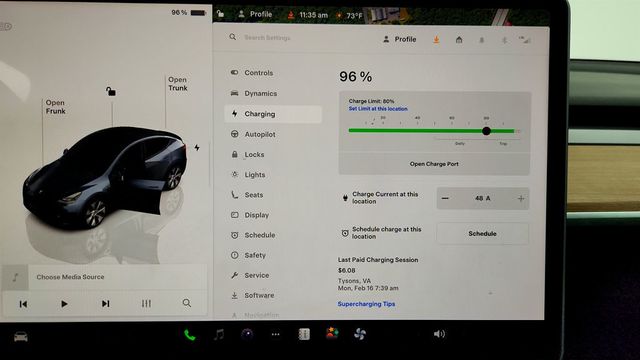Open the media equalizer sliders icon
The width and height of the screenshot is (640, 360).
point(146,303)
